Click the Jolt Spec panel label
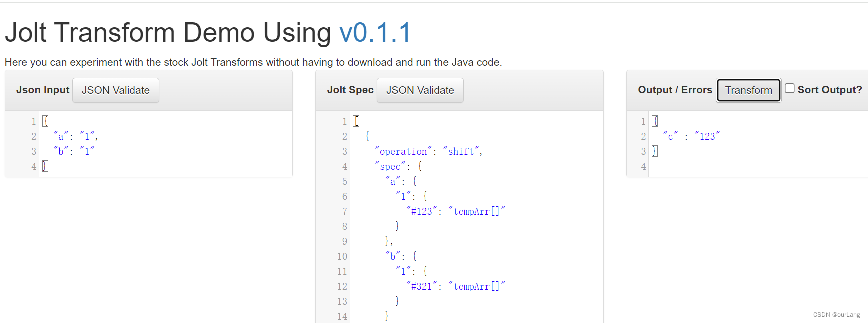868x323 pixels. [x=350, y=90]
